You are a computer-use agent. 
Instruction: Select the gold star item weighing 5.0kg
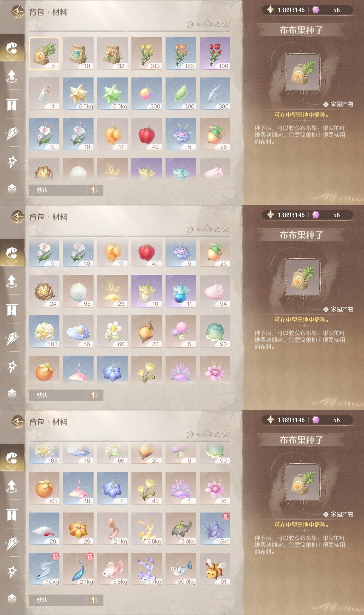78,94
